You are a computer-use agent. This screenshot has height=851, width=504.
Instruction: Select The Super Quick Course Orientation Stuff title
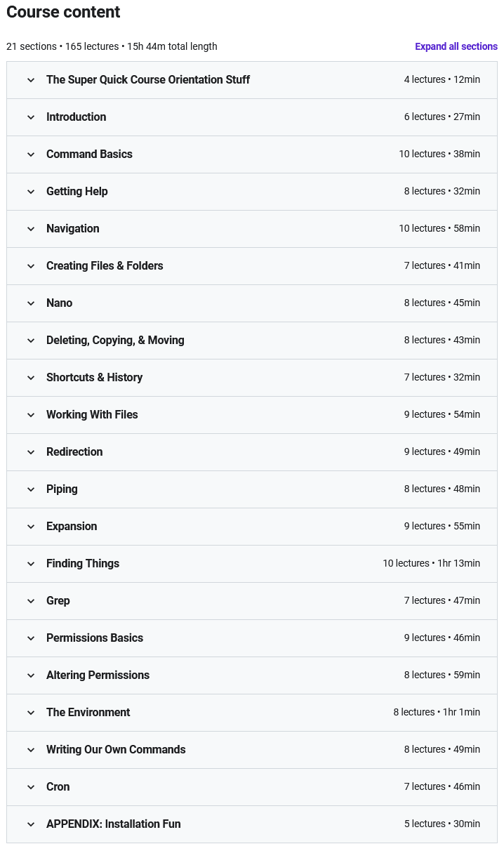[148, 79]
